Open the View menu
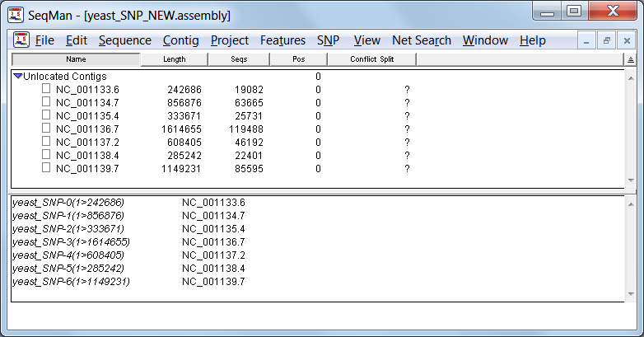 tap(366, 40)
